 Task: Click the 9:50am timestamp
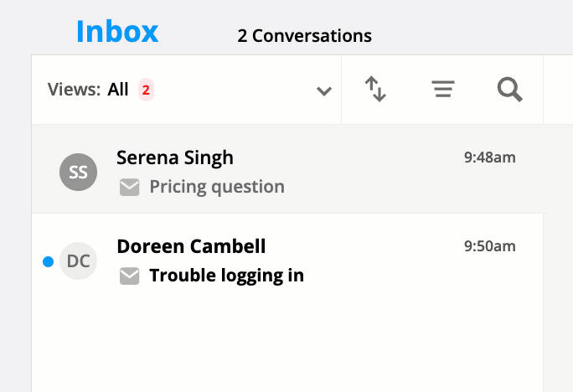click(x=490, y=246)
